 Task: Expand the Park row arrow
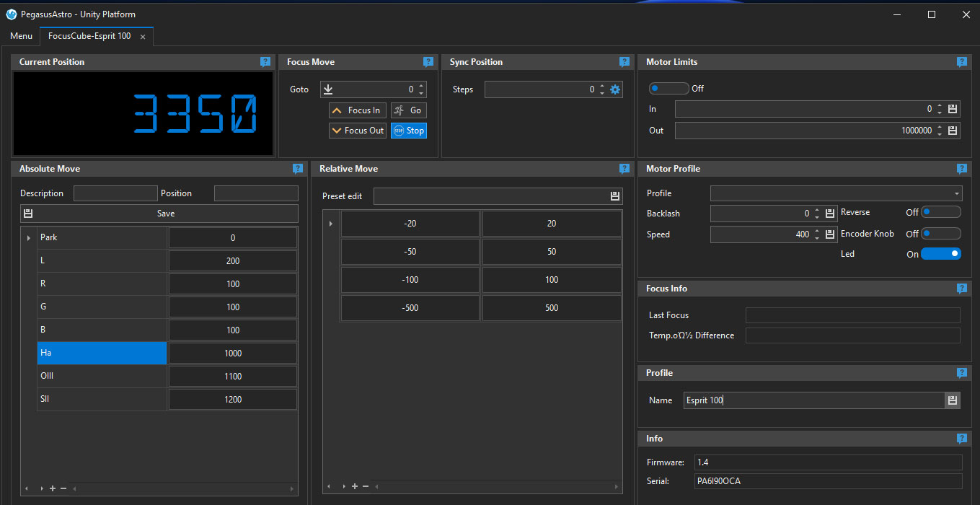point(29,237)
